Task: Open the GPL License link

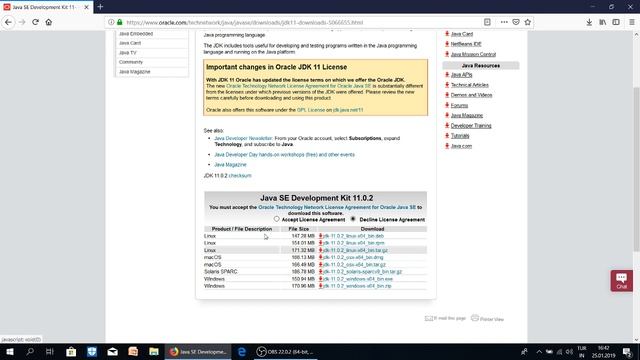Action: point(311,110)
